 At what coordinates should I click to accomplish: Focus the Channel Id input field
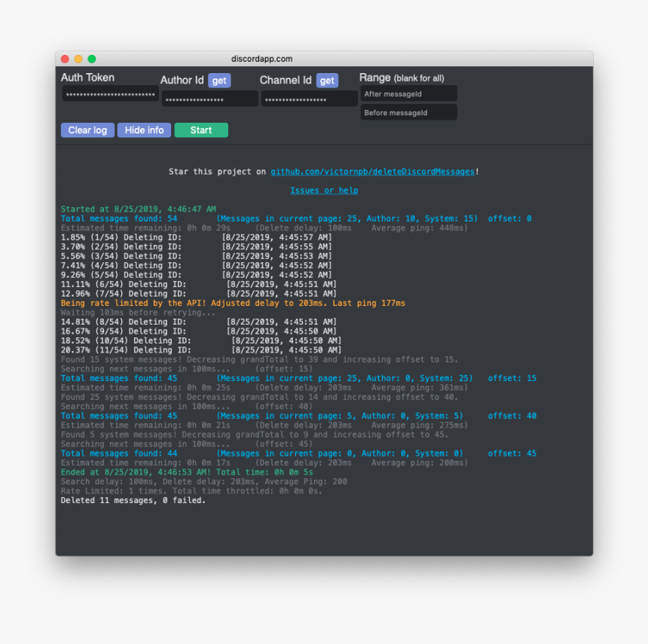[x=309, y=99]
